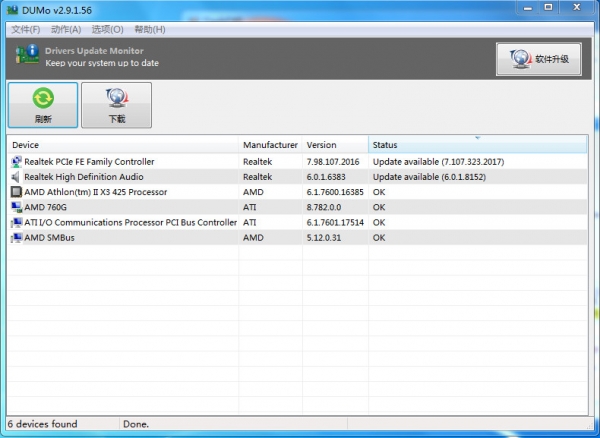Viewport: 600px width, 438px height.
Task: Click the AMD Athlon processor chip icon
Action: [x=16, y=192]
